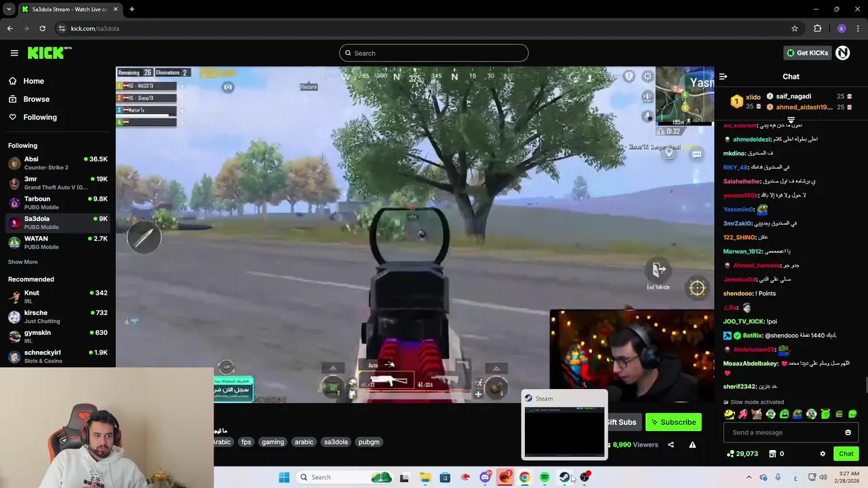Open the Following page in the sidebar
The image size is (868, 488).
[x=58, y=117]
